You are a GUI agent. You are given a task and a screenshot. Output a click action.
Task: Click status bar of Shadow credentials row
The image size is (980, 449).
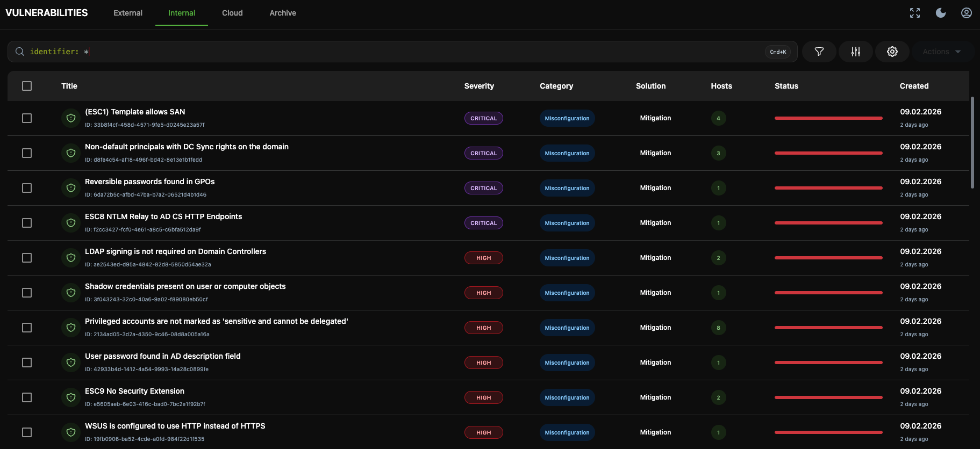point(828,293)
